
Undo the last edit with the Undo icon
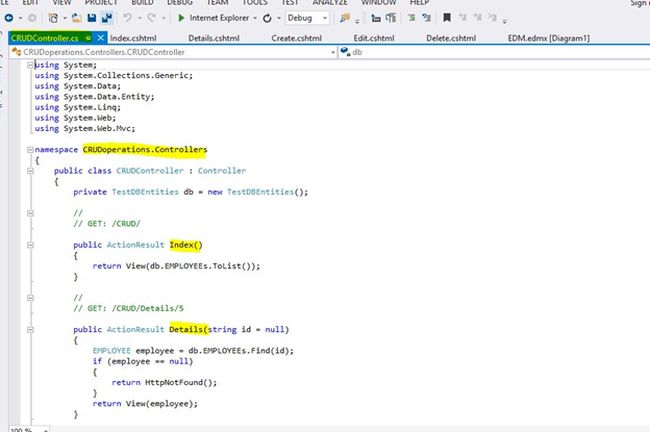click(x=128, y=18)
